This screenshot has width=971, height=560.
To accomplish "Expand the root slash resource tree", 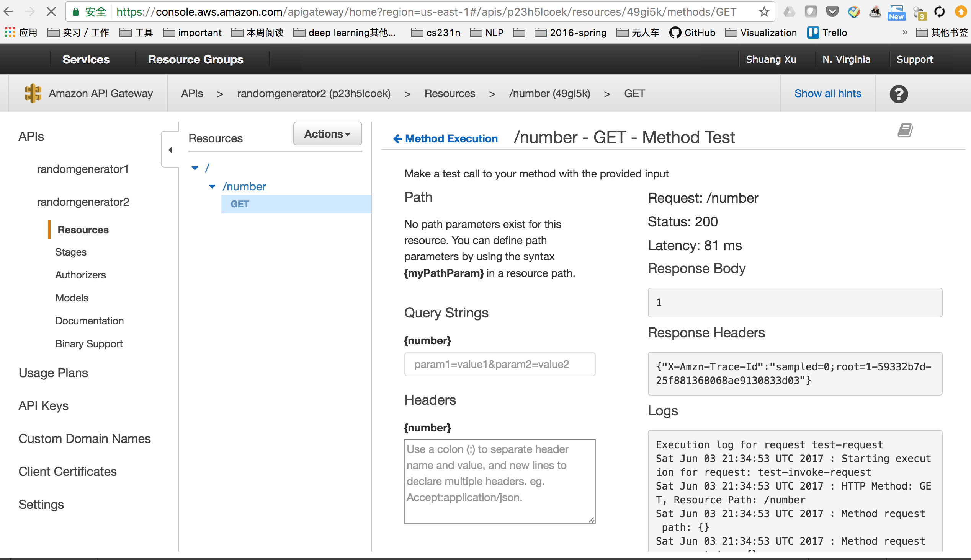I will (x=195, y=167).
